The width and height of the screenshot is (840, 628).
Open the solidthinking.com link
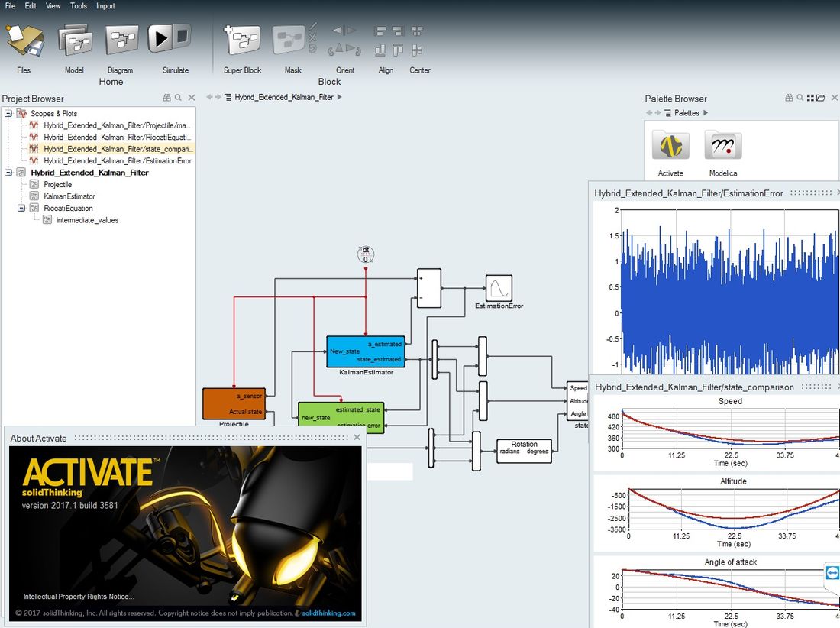(x=328, y=613)
